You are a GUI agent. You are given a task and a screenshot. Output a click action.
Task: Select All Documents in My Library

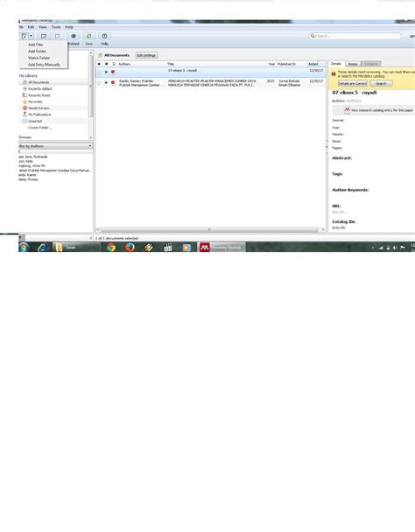(39, 82)
